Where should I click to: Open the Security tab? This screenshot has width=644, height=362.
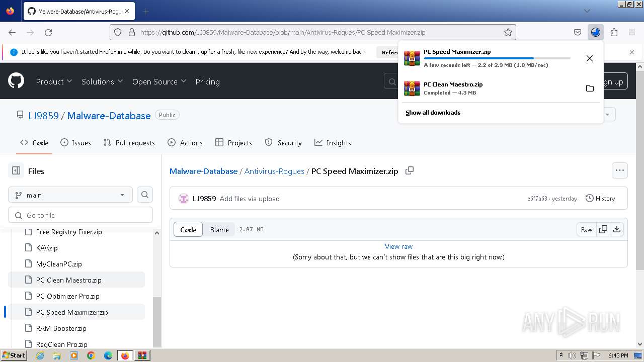(x=283, y=143)
